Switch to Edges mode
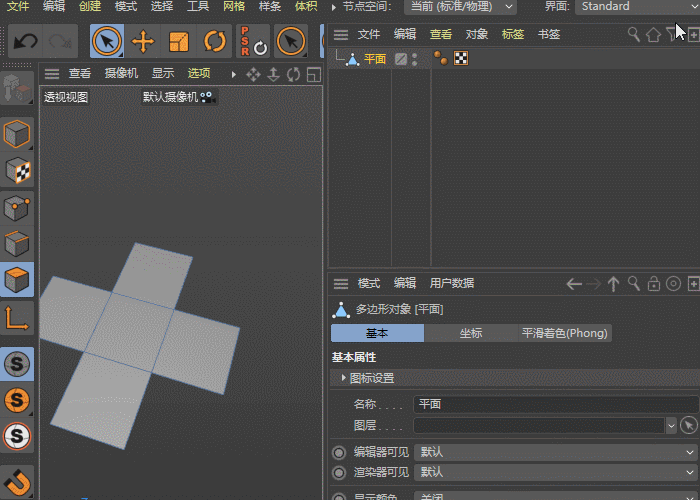This screenshot has height=500, width=700. [17, 243]
